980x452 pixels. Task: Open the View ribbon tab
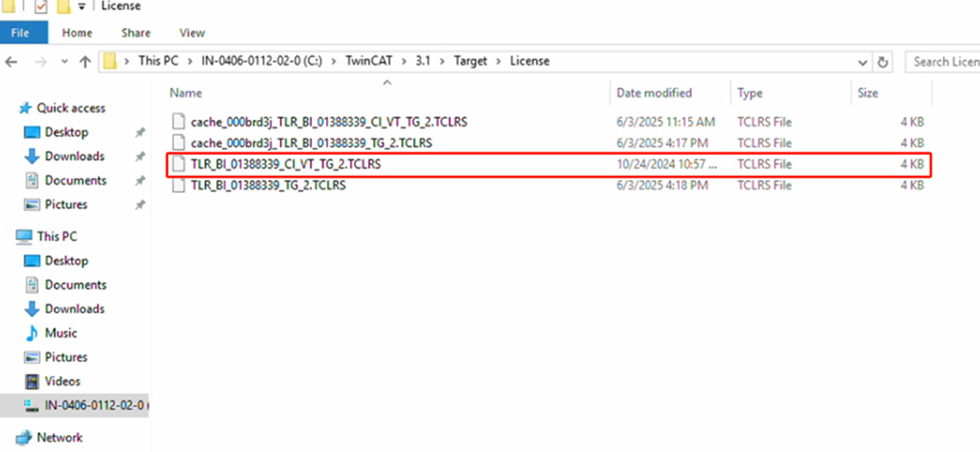[192, 33]
